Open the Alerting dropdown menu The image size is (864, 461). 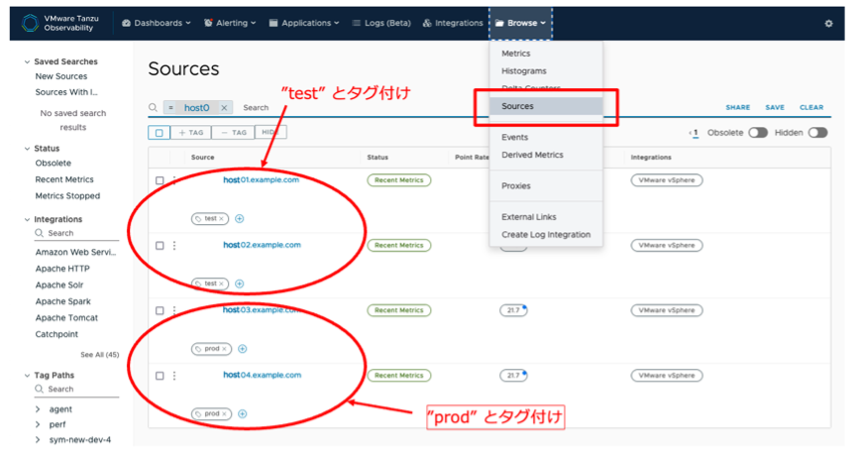click(230, 23)
